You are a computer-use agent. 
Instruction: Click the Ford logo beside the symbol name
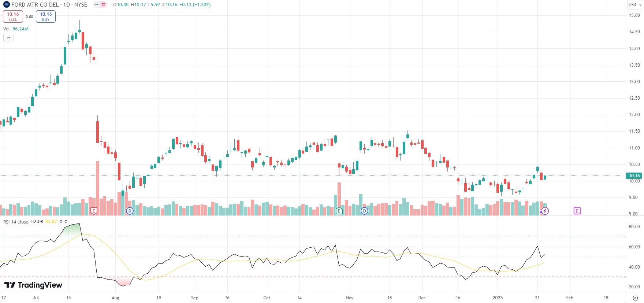click(x=7, y=5)
